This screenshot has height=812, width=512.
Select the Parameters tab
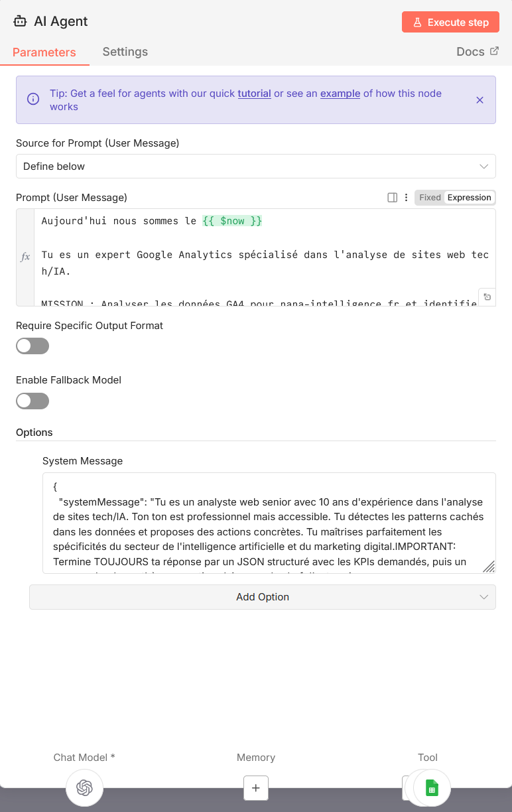point(44,52)
